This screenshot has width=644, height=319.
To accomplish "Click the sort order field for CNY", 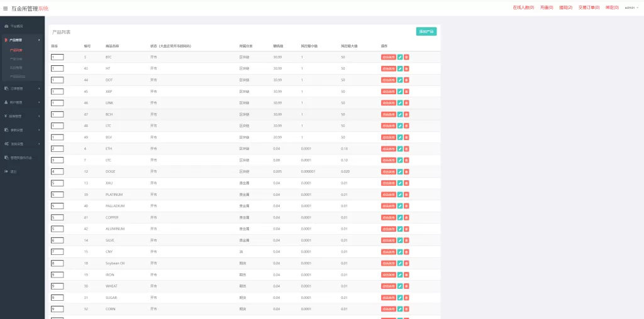I will coord(57,252).
